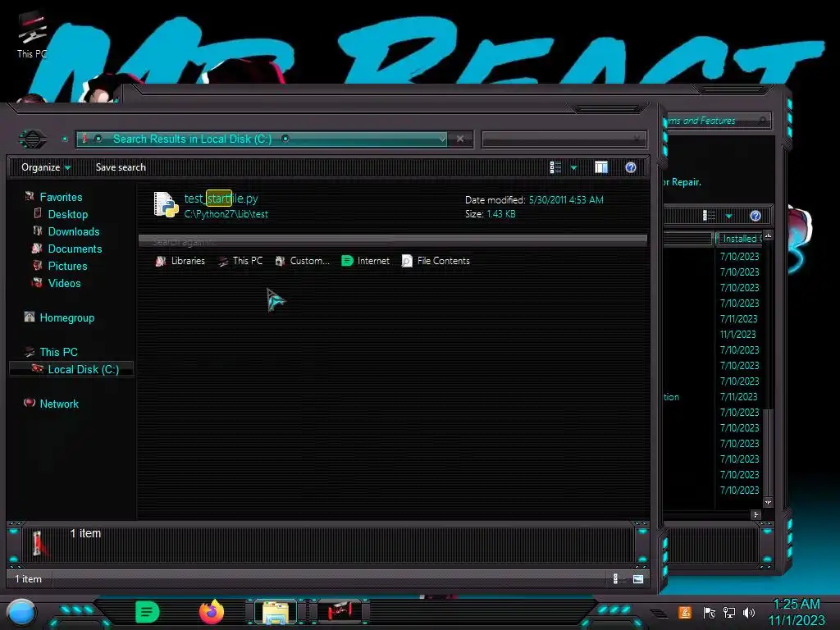
Task: Open view dropdown in Programs and Features window
Action: (x=728, y=216)
